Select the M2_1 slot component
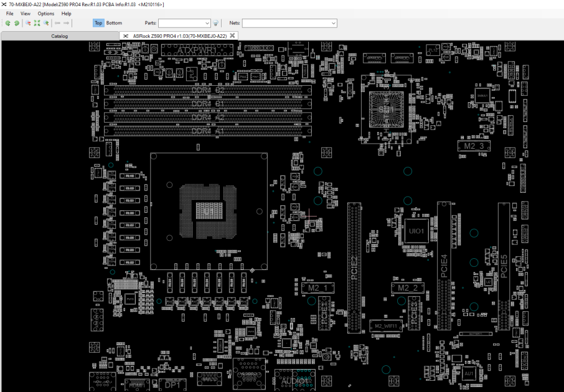Viewport: 564px width, 392px height. (318, 288)
